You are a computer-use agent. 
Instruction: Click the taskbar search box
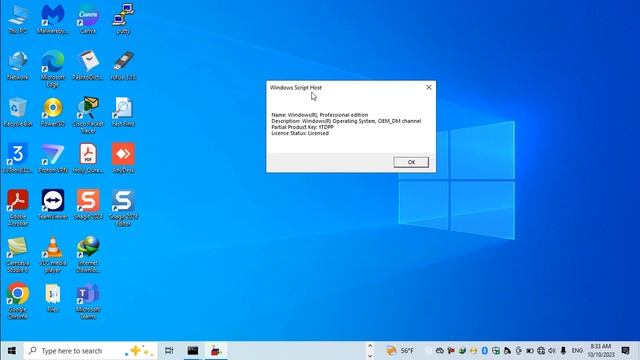(90, 351)
